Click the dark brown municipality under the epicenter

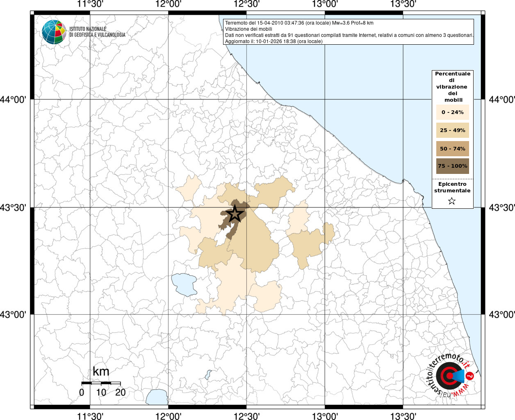click(234, 219)
